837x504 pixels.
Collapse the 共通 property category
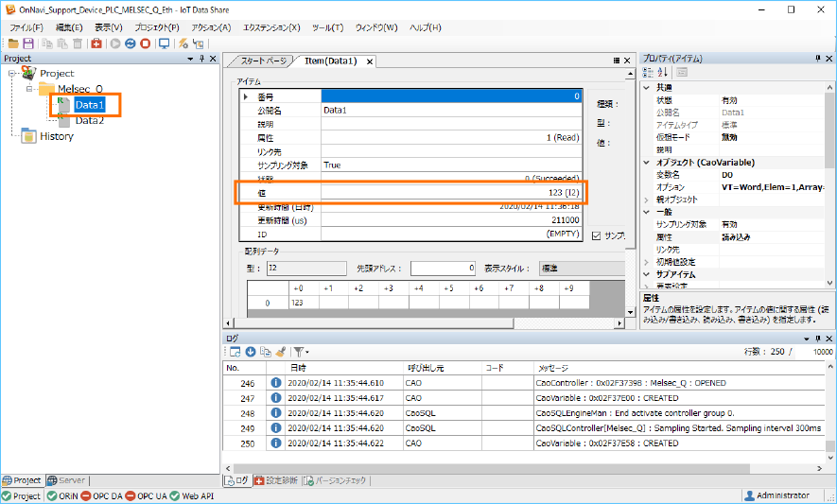point(647,88)
